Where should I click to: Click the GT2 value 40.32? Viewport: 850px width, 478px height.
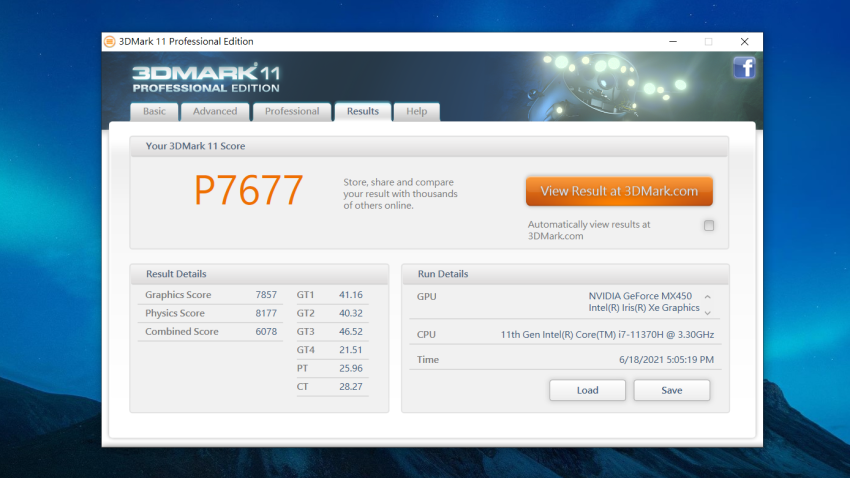(351, 313)
